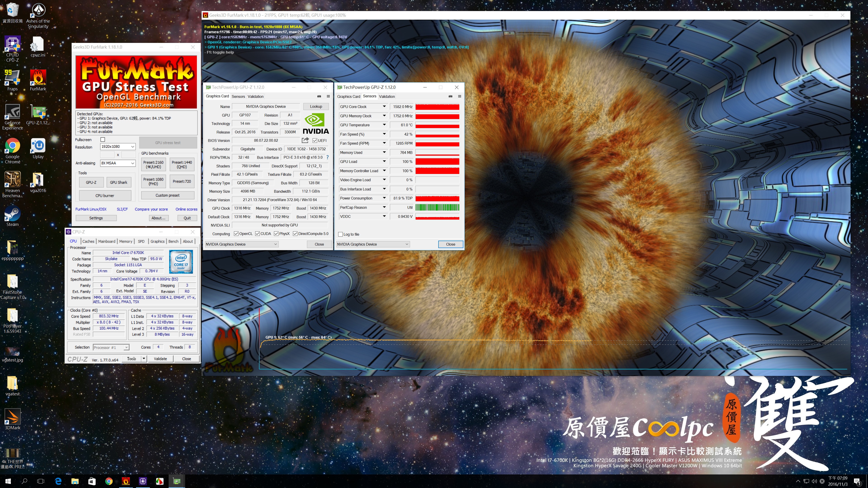The width and height of the screenshot is (868, 488).
Task: Toggle the DirectCompute 5.0 checkbox
Action: [295, 234]
